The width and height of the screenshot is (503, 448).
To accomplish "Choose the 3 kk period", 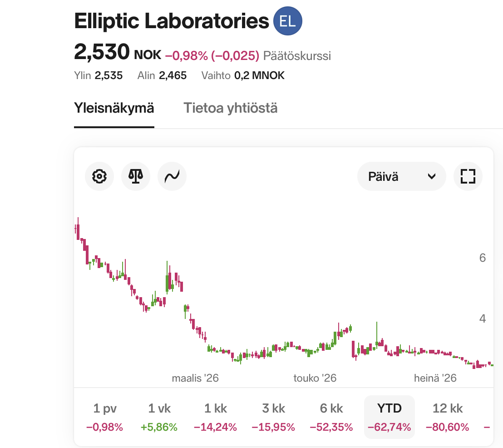I will tap(273, 417).
